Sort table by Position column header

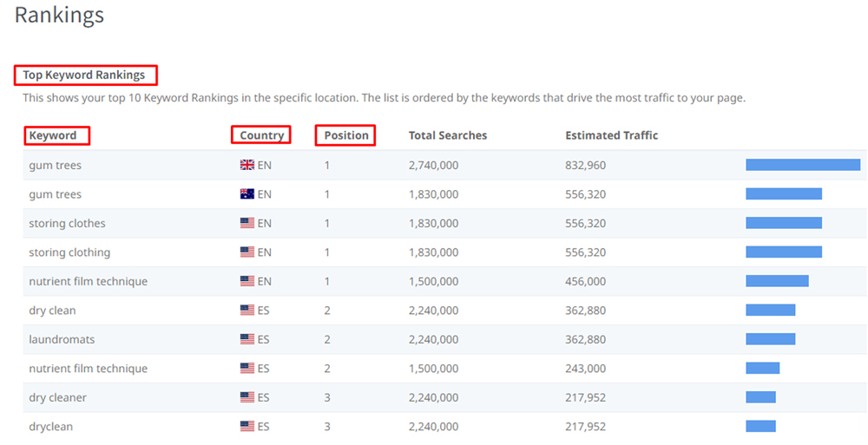point(346,135)
